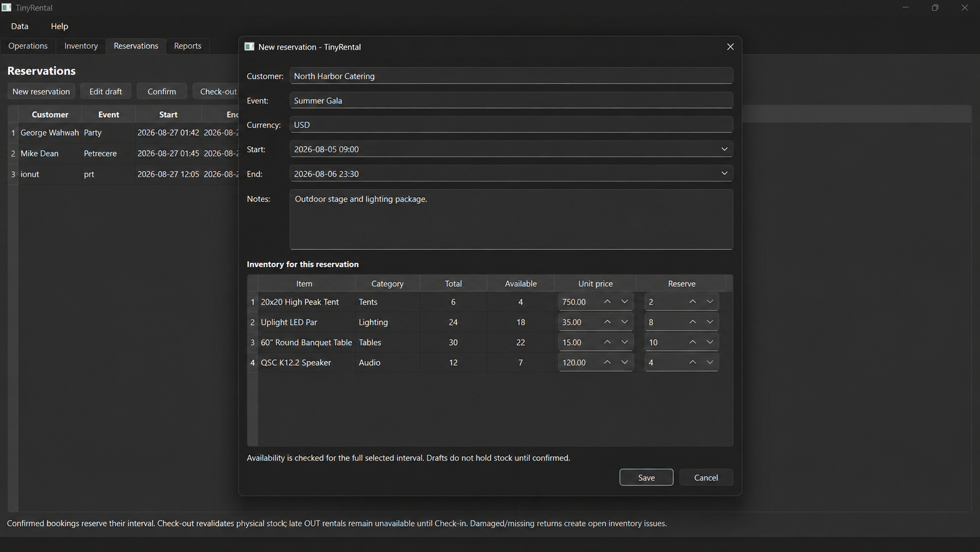
Task: Edit the Customer field North Harbor Catering
Action: tap(511, 76)
